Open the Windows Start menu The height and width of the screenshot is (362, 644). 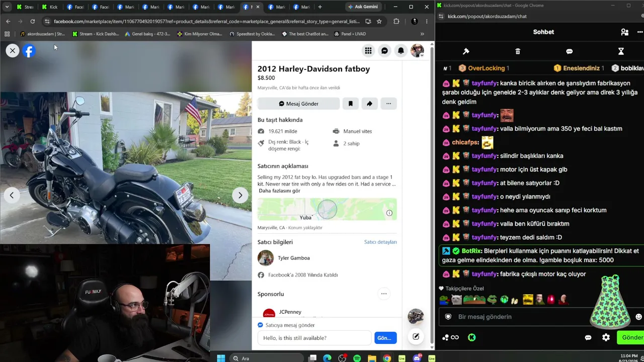point(221,358)
